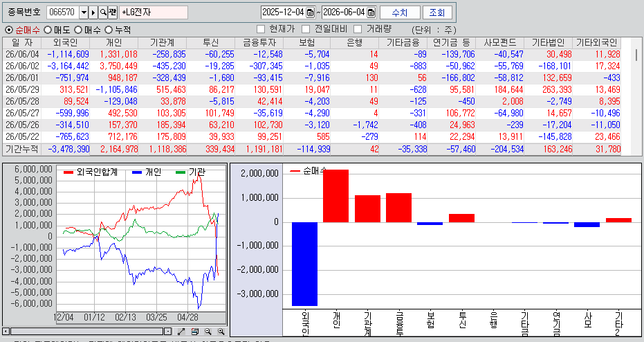Click the stock code field 066570

tap(63, 12)
